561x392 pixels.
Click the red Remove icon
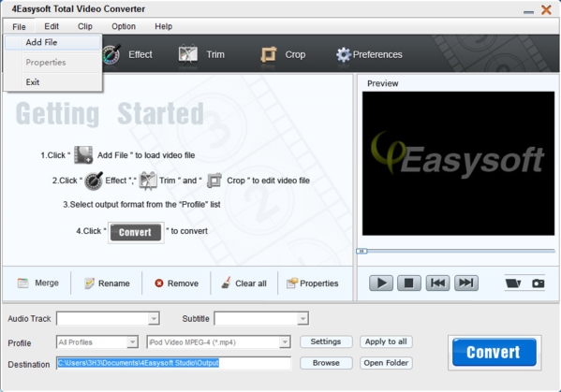[159, 283]
